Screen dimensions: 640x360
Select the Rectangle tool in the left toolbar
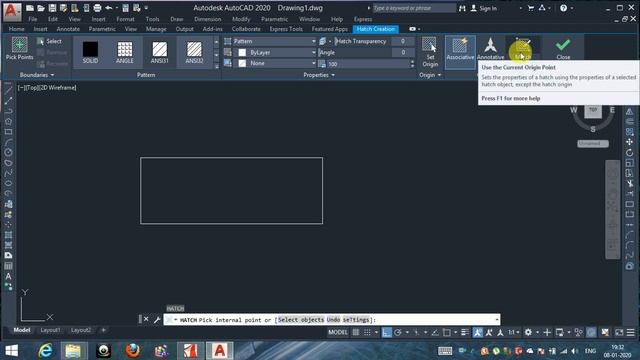click(x=8, y=131)
